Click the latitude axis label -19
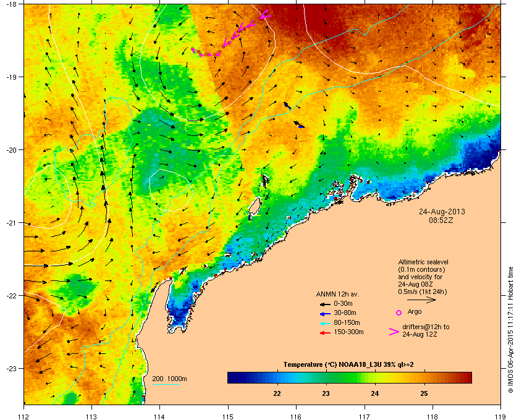519x420 pixels. [11, 77]
